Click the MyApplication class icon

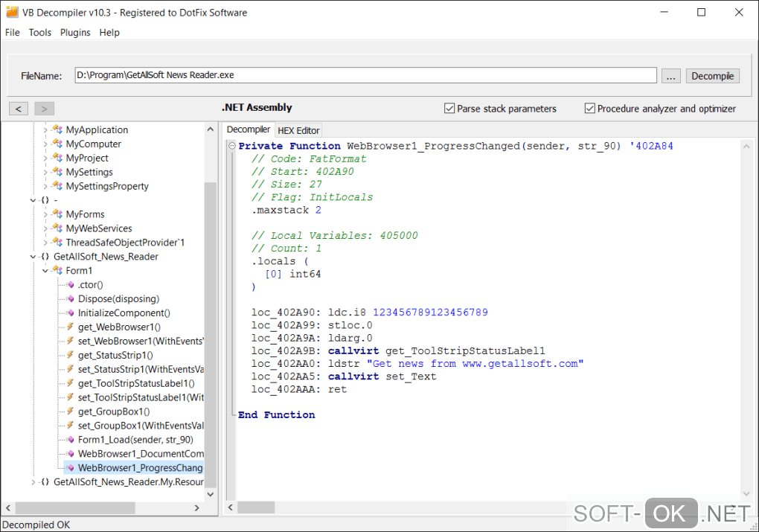click(x=58, y=129)
